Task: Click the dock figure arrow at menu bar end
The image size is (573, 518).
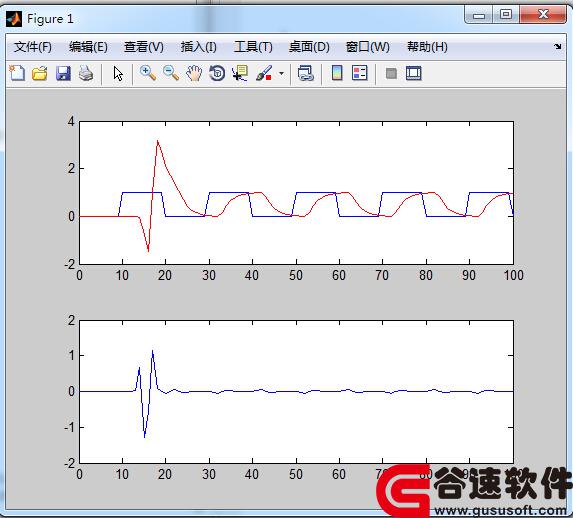Action: pos(558,46)
